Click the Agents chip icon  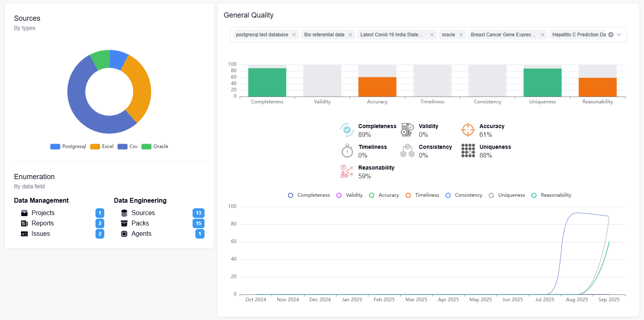point(124,234)
